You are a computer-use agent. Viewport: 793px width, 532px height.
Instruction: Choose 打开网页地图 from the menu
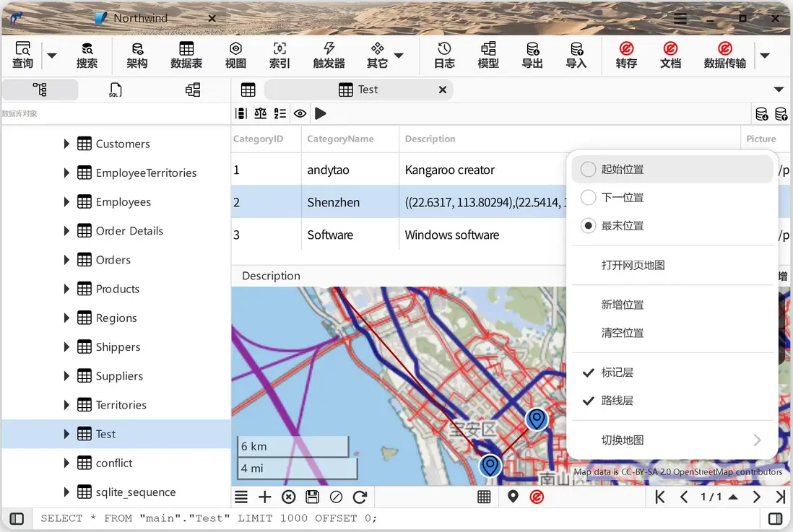[633, 265]
